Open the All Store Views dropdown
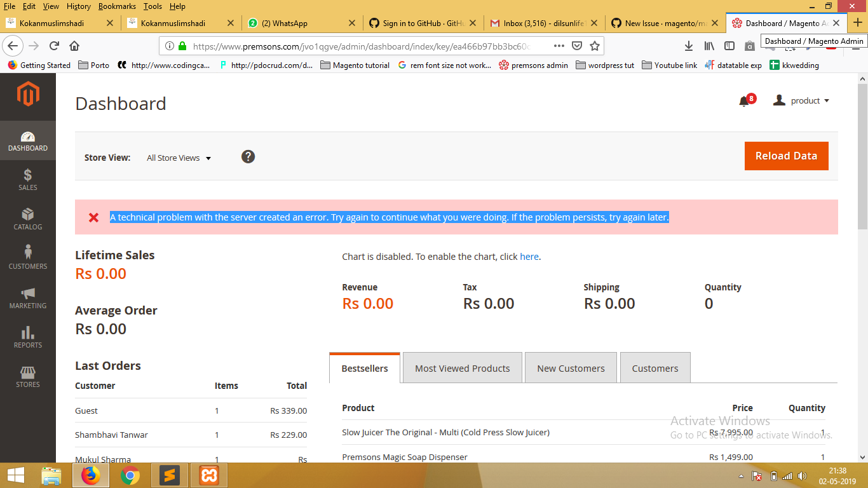Screen dimensions: 868x488 [179, 158]
